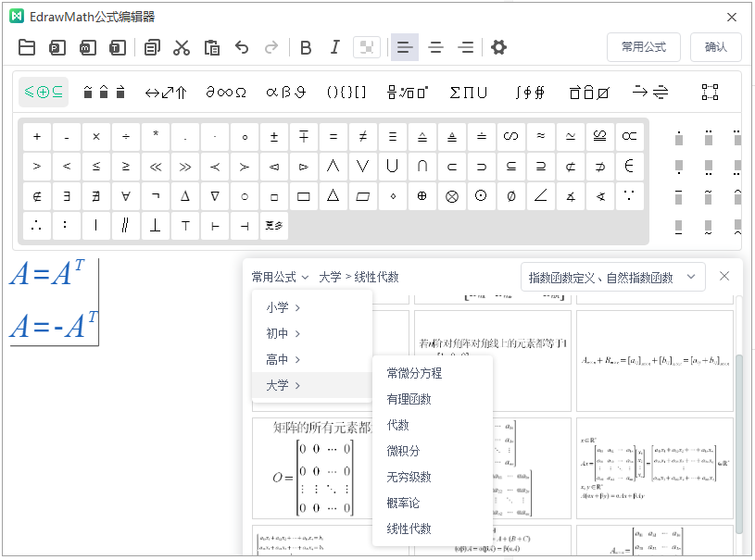Insert the plus sign symbol
The image size is (755, 560).
click(37, 137)
